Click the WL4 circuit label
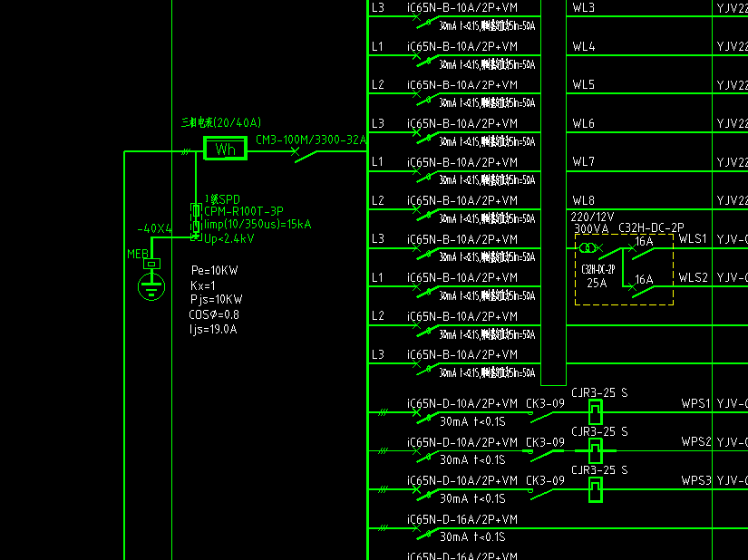This screenshot has height=560, width=748. coord(584,47)
